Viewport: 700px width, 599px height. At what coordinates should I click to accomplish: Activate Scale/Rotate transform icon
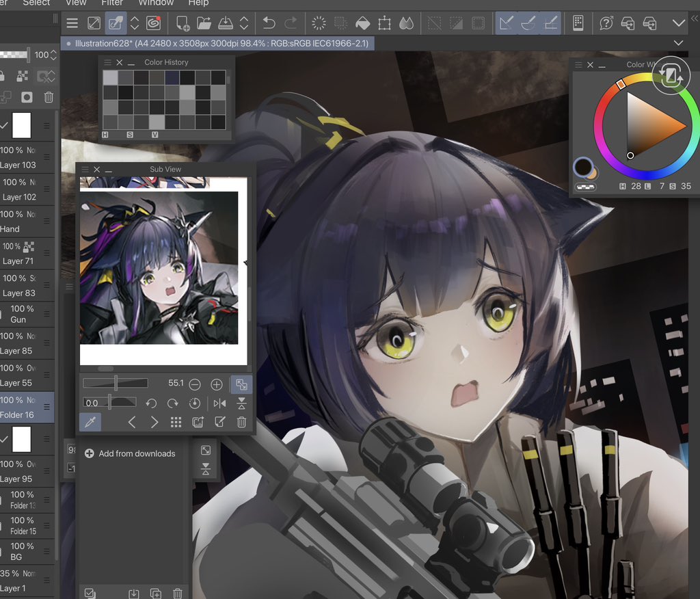384,23
